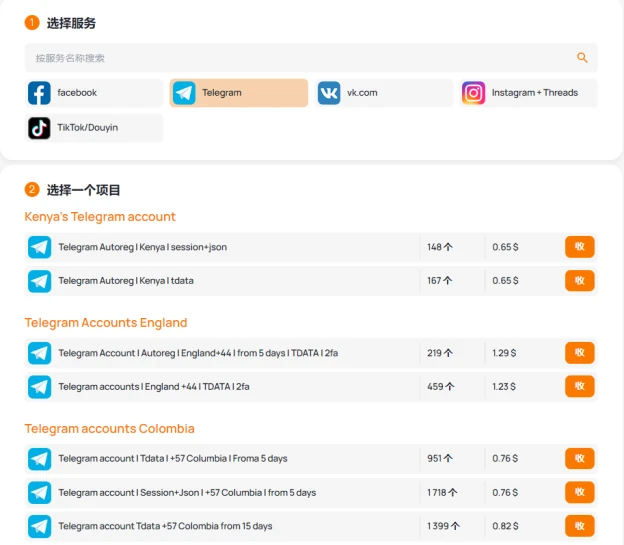Click orange buy button for Kenya tdata

click(x=580, y=281)
